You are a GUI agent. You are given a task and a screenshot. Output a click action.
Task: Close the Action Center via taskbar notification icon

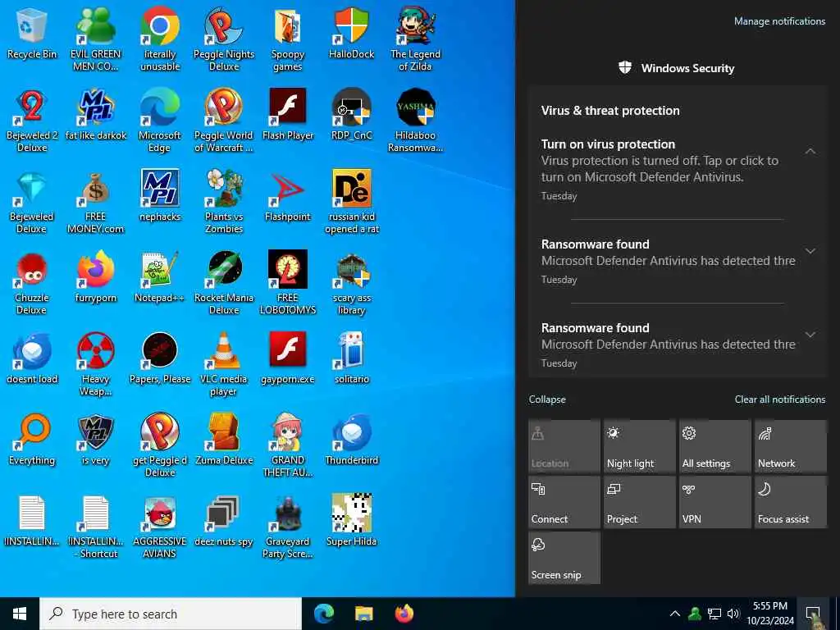[814, 614]
